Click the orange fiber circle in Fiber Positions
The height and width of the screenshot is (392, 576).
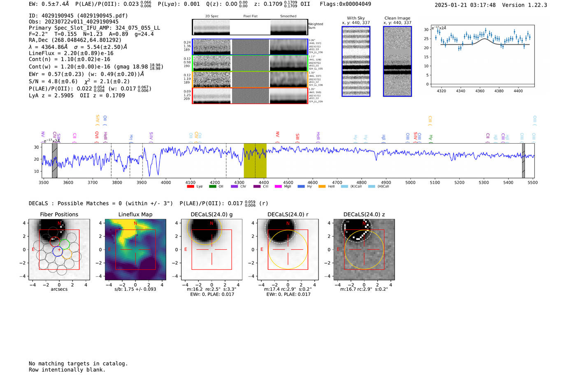click(67, 254)
